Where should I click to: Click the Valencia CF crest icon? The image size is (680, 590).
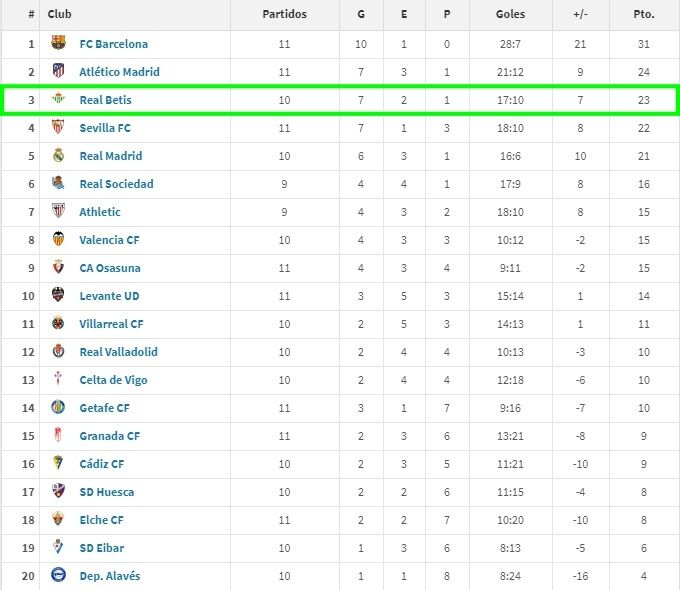[58, 240]
